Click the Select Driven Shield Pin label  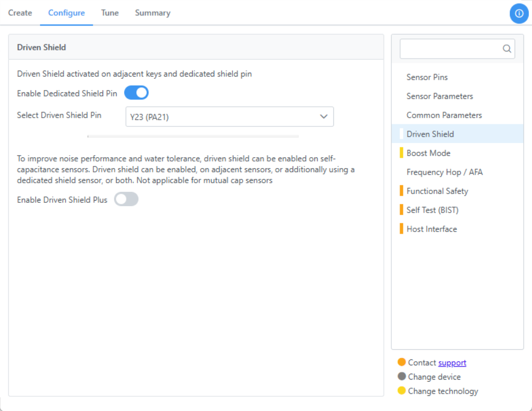point(59,115)
